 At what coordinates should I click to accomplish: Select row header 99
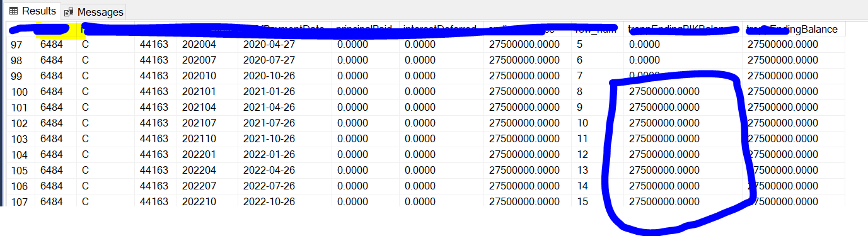[x=20, y=76]
